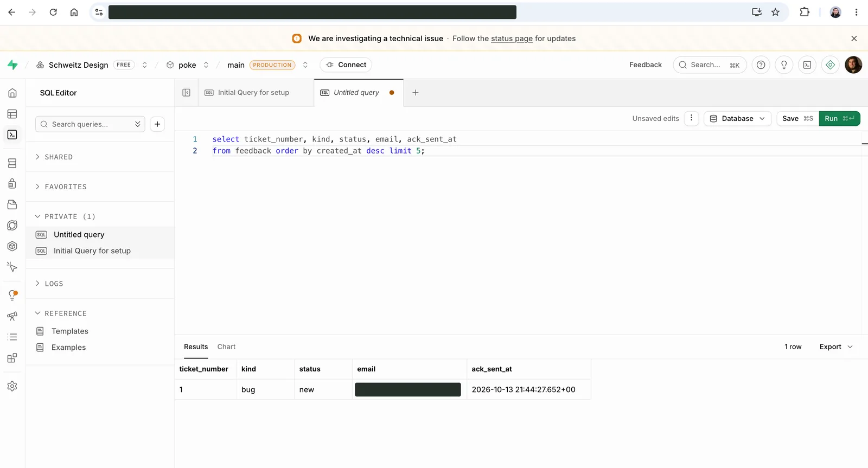This screenshot has height=468, width=868.
Task: Open Templates in Reference list
Action: point(69,331)
